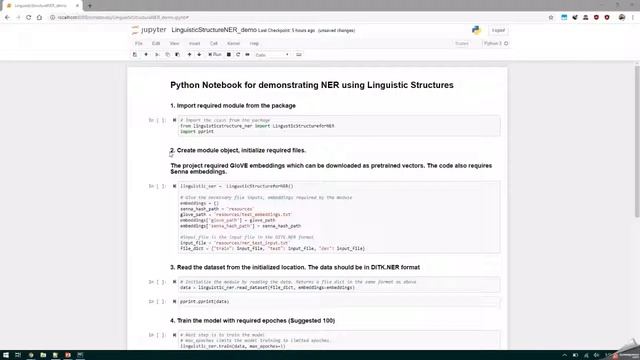Run the import LinguisticStructureForNER cell icon

tap(174, 120)
